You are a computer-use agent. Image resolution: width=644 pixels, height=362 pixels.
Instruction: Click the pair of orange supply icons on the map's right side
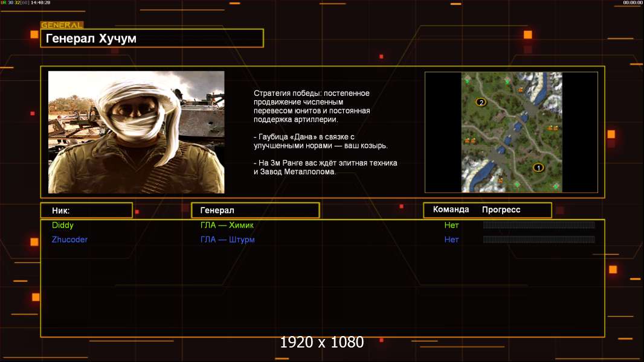click(552, 128)
